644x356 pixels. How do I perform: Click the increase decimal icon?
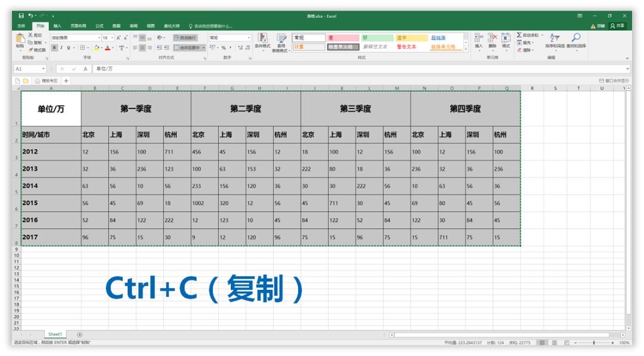coord(241,48)
